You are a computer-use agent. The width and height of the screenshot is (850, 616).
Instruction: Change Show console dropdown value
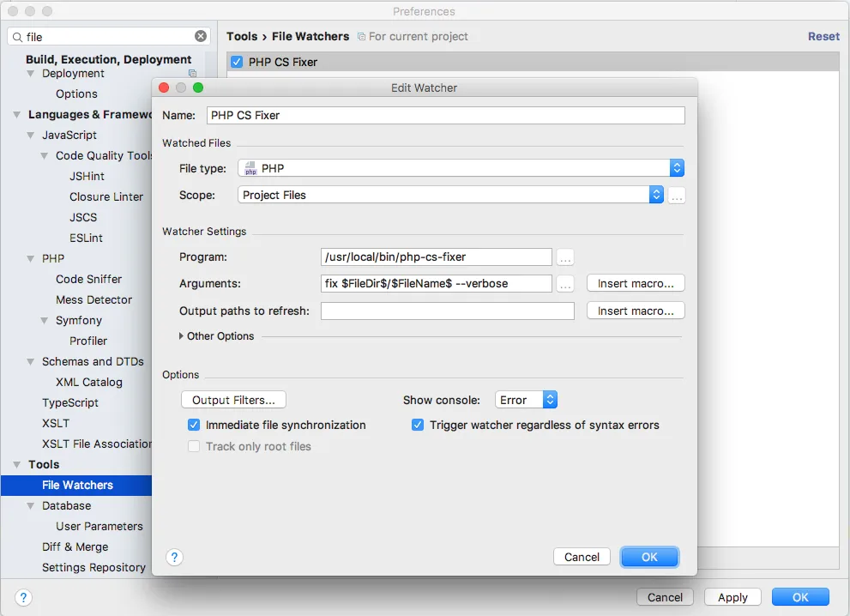[x=526, y=400]
